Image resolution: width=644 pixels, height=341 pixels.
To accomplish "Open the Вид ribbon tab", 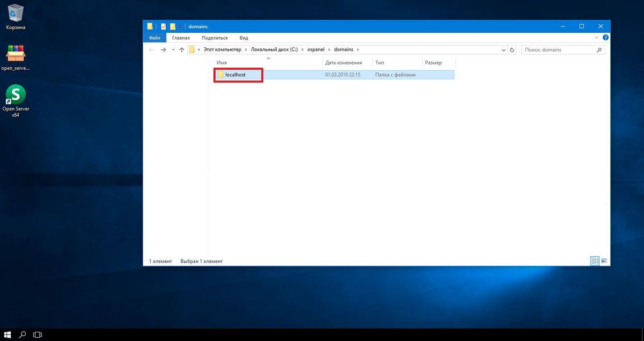I will pos(244,38).
